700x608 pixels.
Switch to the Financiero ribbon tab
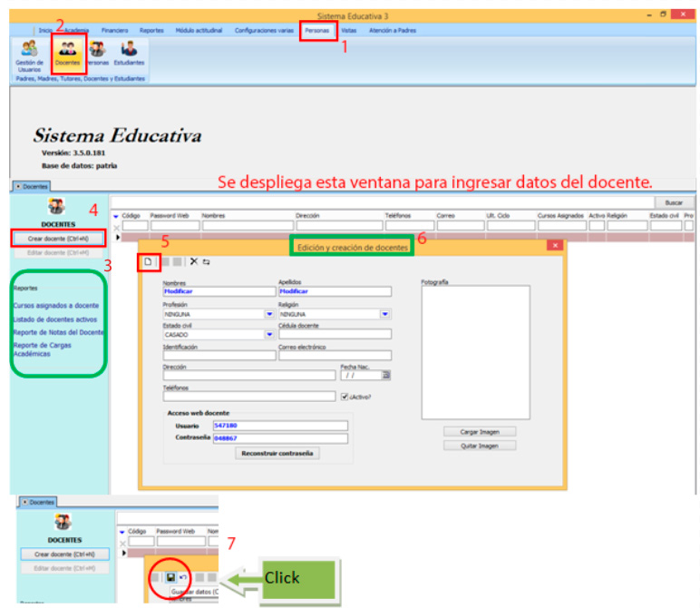pos(114,30)
